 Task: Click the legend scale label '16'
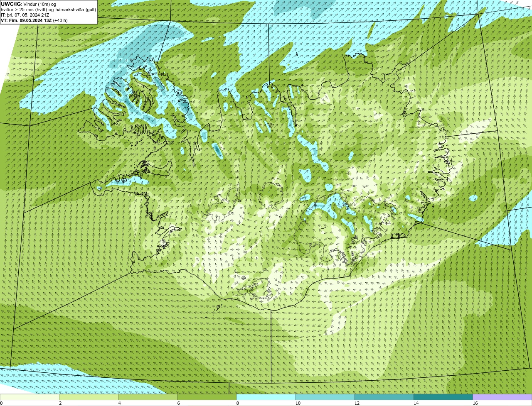tap(475, 403)
